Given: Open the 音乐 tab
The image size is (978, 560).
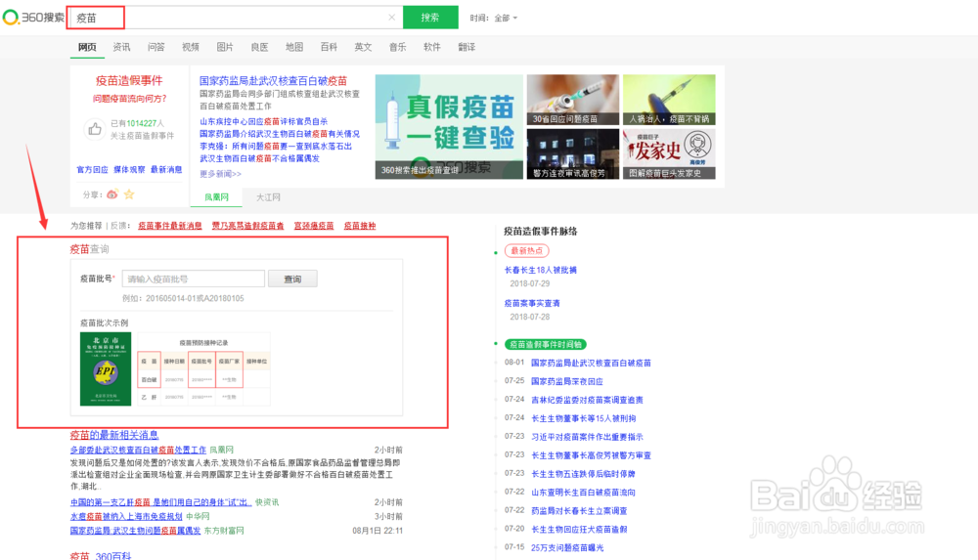Looking at the screenshot, I should tap(397, 47).
